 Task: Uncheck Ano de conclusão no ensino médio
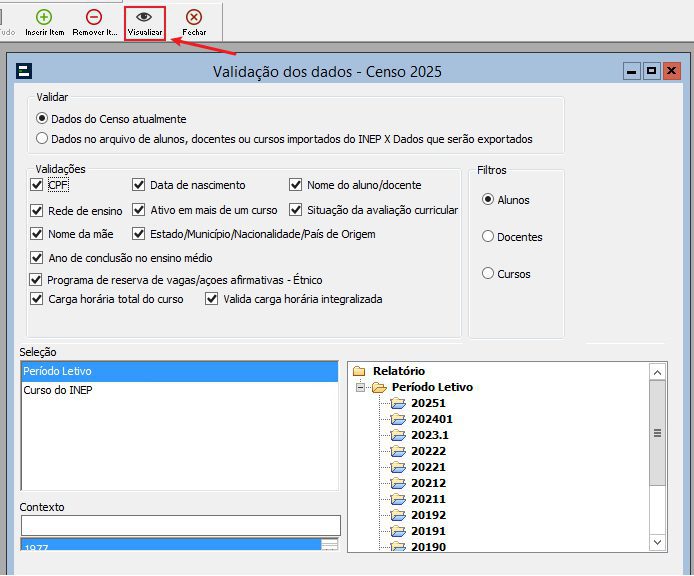click(x=36, y=257)
